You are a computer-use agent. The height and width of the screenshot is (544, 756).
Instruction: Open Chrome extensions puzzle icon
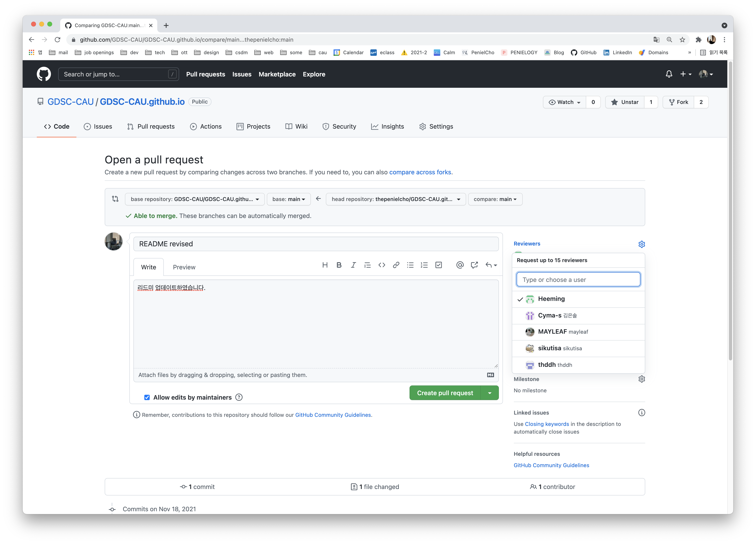pos(698,40)
